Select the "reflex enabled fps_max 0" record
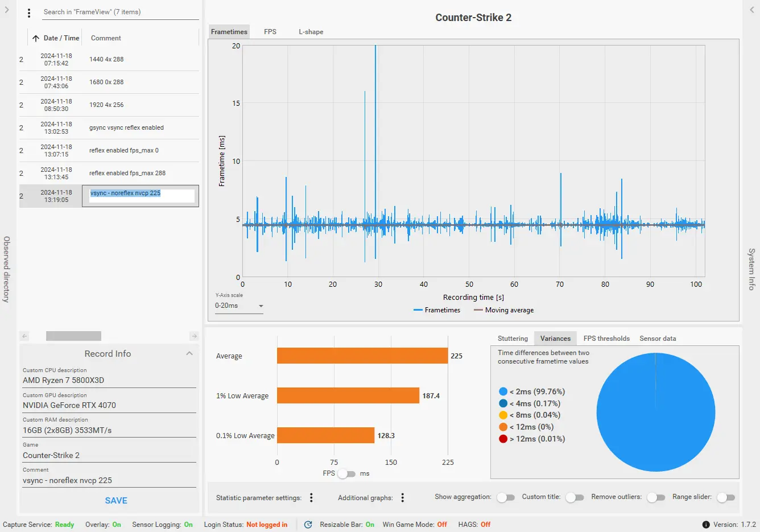The image size is (760, 532). pyautogui.click(x=109, y=150)
